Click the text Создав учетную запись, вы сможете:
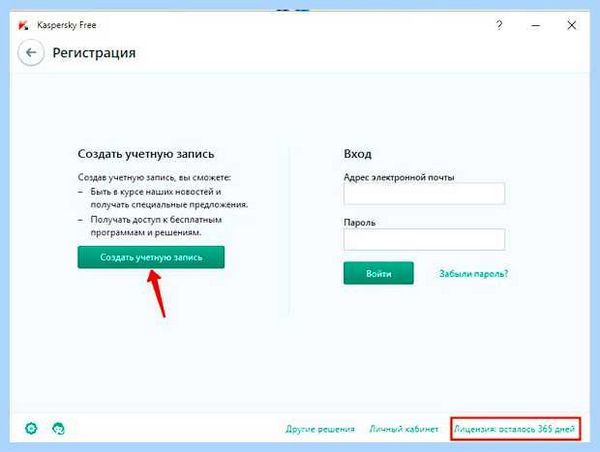This screenshot has height=452, width=600. [x=154, y=178]
